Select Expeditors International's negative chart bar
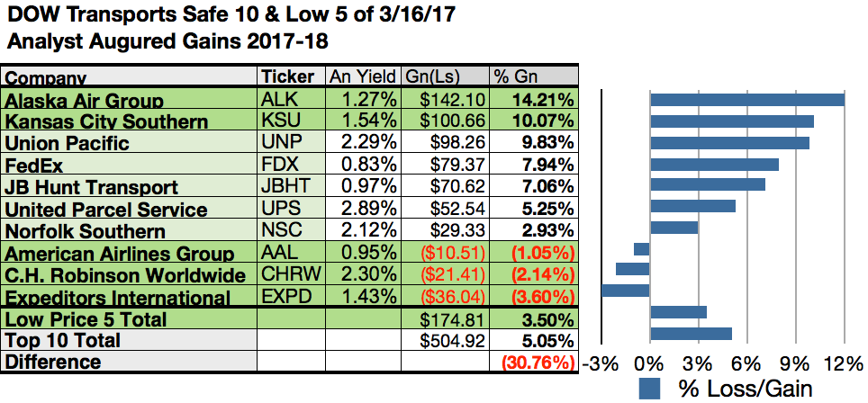Image resolution: width=868 pixels, height=403 pixels. point(625,291)
